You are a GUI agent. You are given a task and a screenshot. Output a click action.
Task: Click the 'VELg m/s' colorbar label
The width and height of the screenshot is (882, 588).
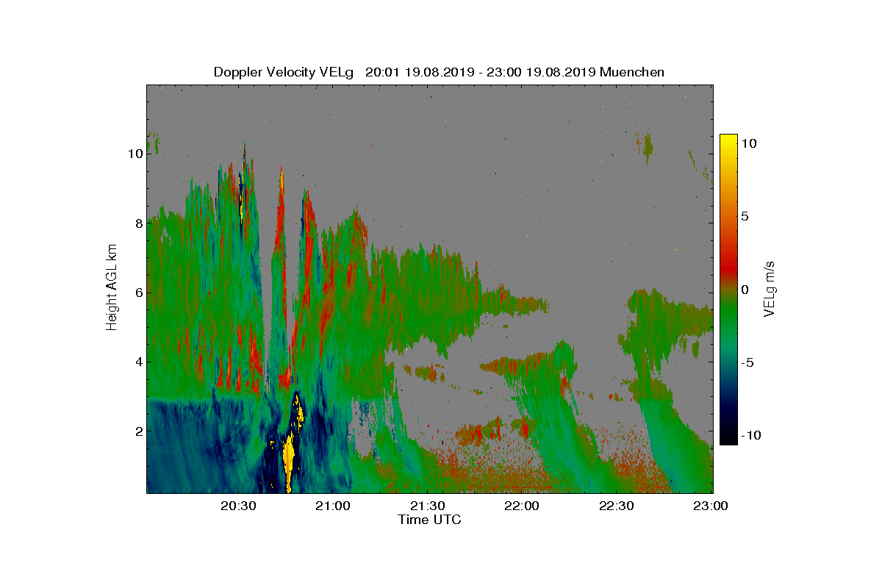click(769, 288)
